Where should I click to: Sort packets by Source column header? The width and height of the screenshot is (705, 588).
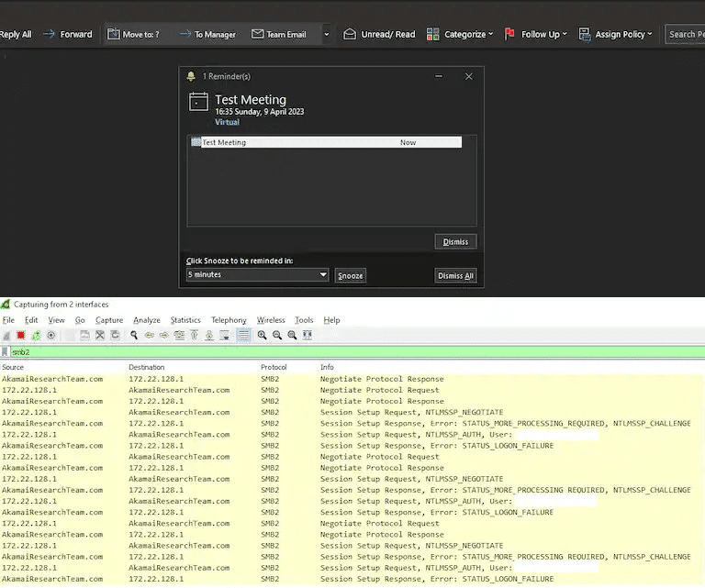[x=13, y=367]
